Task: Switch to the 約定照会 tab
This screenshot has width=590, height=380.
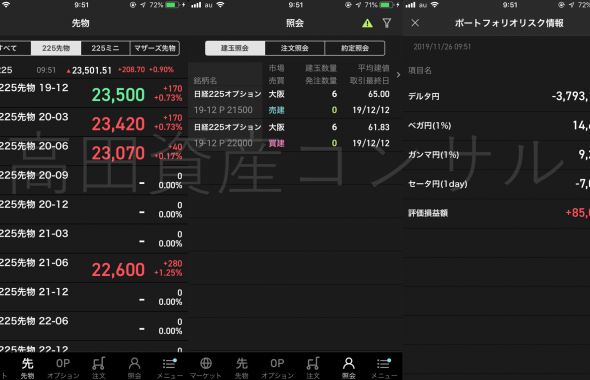Action: click(x=355, y=48)
